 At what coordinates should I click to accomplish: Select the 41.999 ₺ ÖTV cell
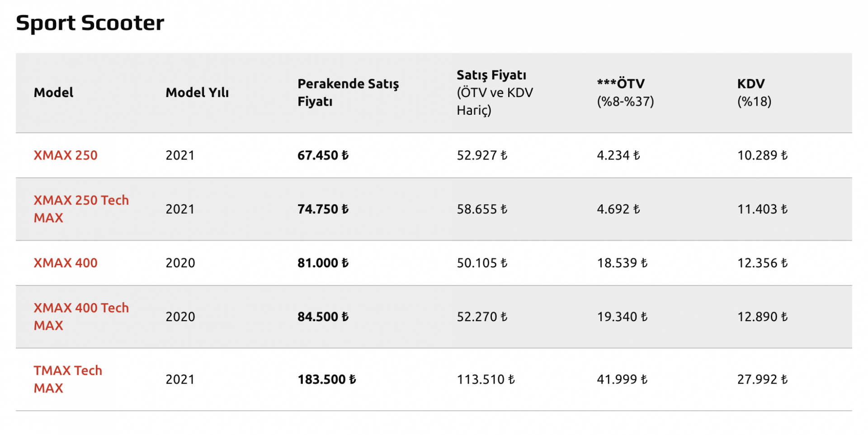coord(623,379)
